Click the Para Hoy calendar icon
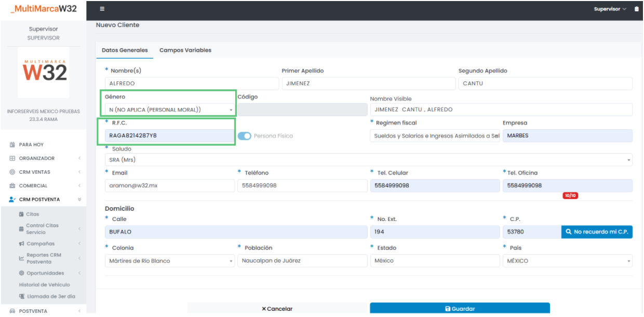Image resolution: width=644 pixels, height=317 pixels. tap(12, 145)
